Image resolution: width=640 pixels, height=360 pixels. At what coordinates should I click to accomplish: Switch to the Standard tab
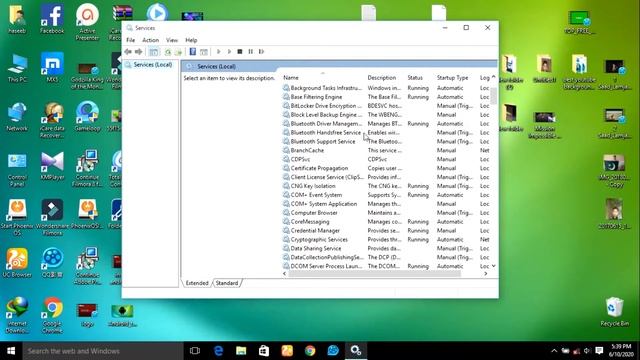(227, 283)
